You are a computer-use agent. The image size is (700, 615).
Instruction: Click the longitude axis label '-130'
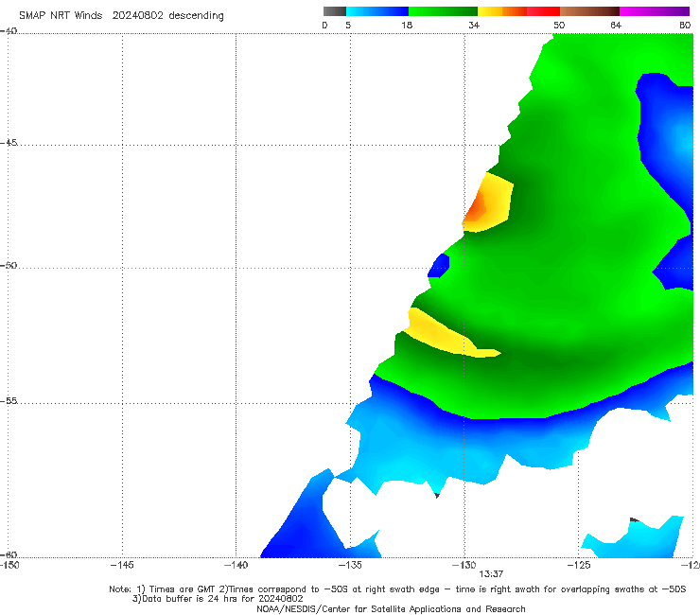tap(464, 565)
